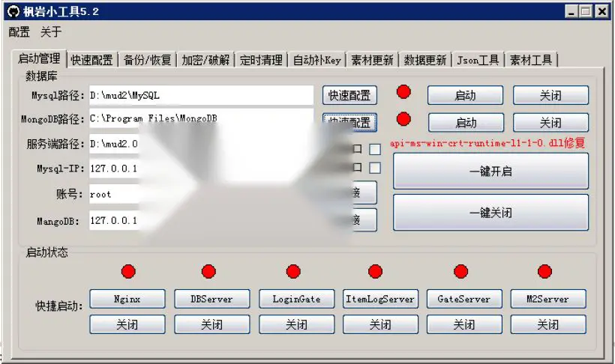Screen dimensions: 615x364
Task: Click the red status light in Mysql路径 row
Action: pyautogui.click(x=403, y=91)
